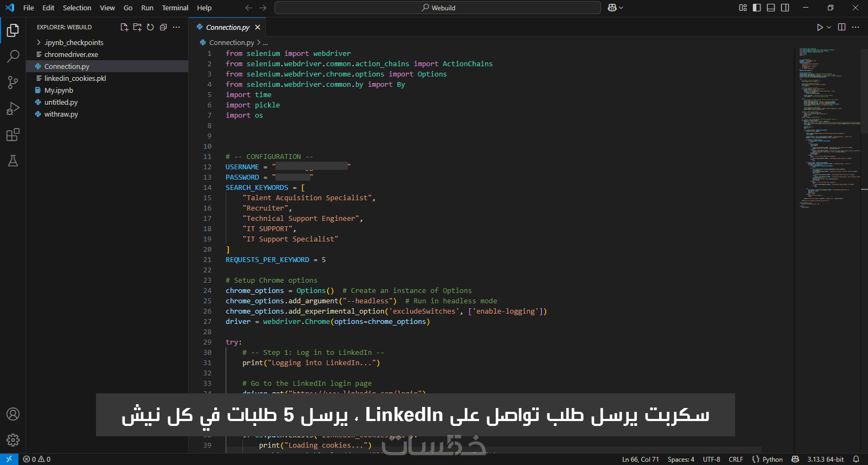Open the Run menu

tap(147, 8)
